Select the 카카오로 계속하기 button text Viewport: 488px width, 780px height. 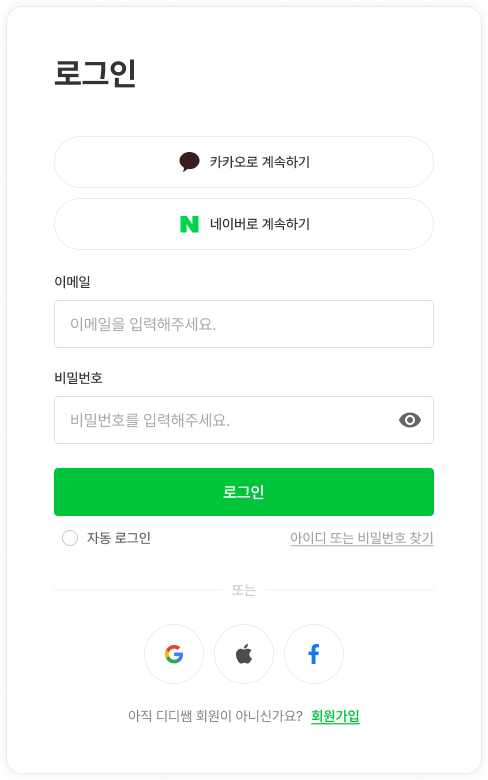260,162
